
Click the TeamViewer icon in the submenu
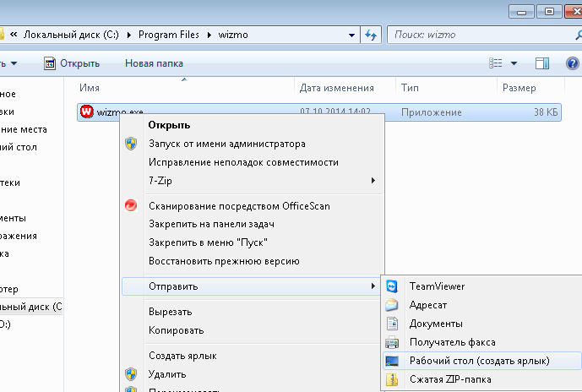tap(392, 286)
